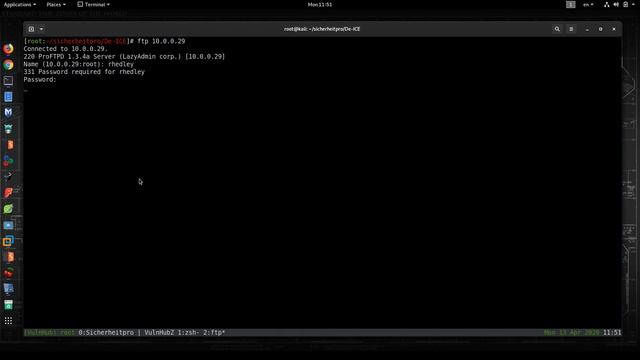Image resolution: width=640 pixels, height=360 pixels.
Task: Click '331 Password required for rhedley' line
Action: (84, 72)
